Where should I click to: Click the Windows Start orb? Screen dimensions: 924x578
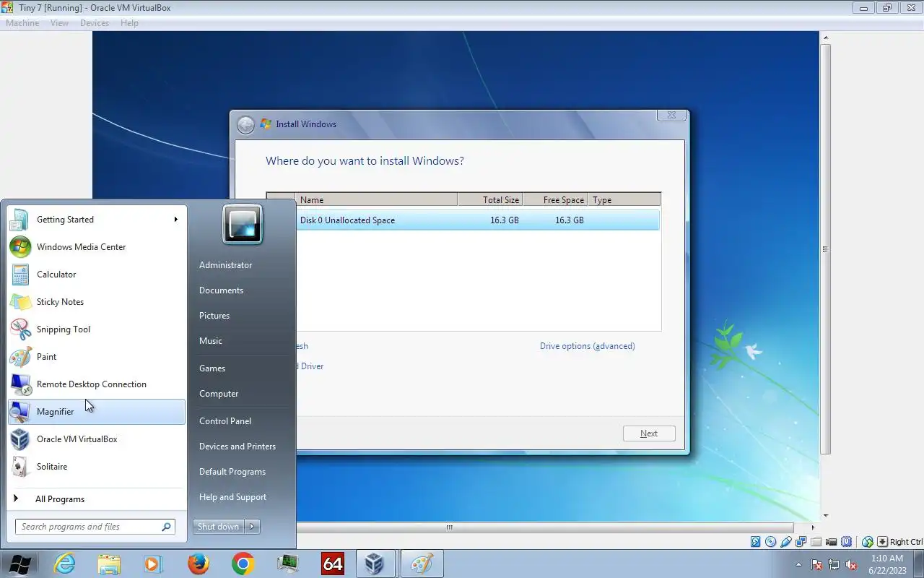pos(20,564)
